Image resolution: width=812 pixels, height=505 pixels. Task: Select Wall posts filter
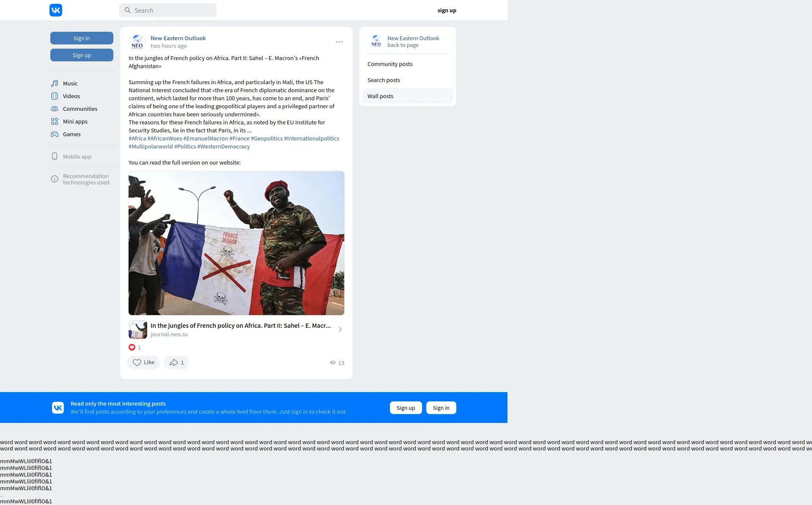pyautogui.click(x=380, y=96)
